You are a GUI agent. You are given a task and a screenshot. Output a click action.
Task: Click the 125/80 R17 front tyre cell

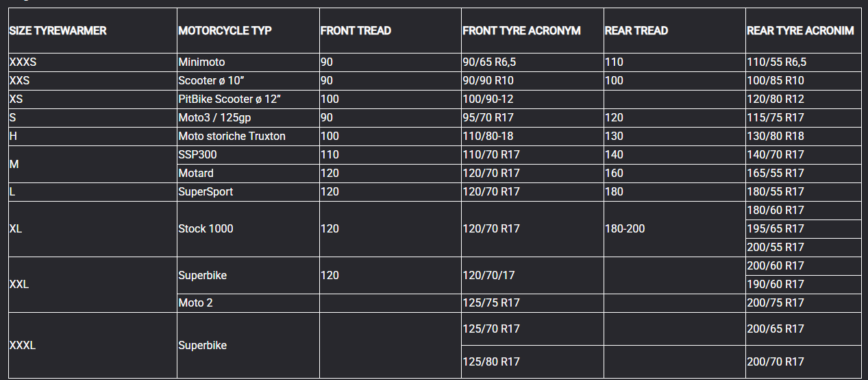click(x=491, y=362)
